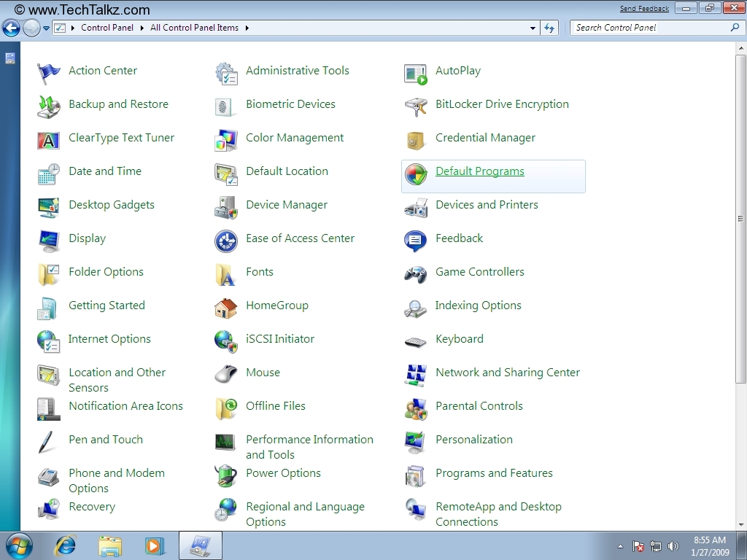Image resolution: width=747 pixels, height=560 pixels.
Task: Open the Action Center flag icon
Action: (x=48, y=74)
